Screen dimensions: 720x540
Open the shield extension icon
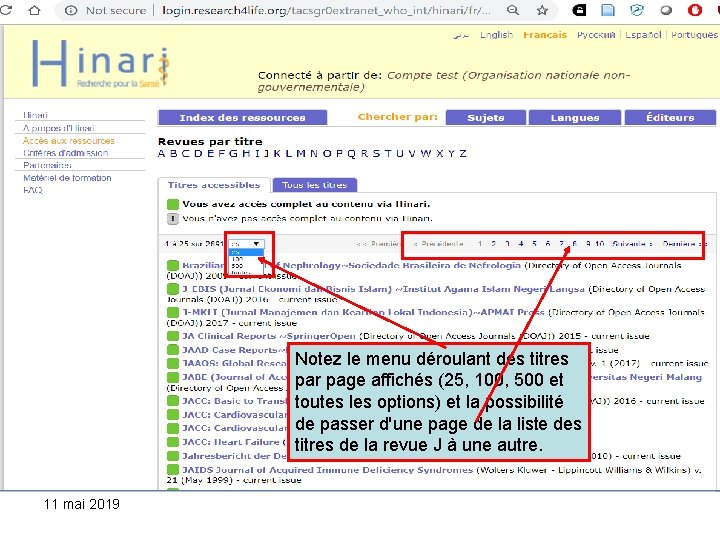636,10
